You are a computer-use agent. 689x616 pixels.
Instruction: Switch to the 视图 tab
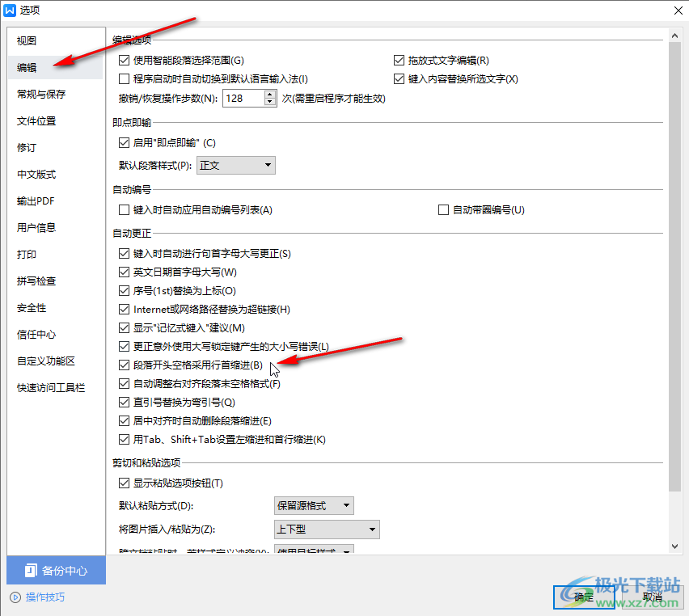click(x=27, y=41)
